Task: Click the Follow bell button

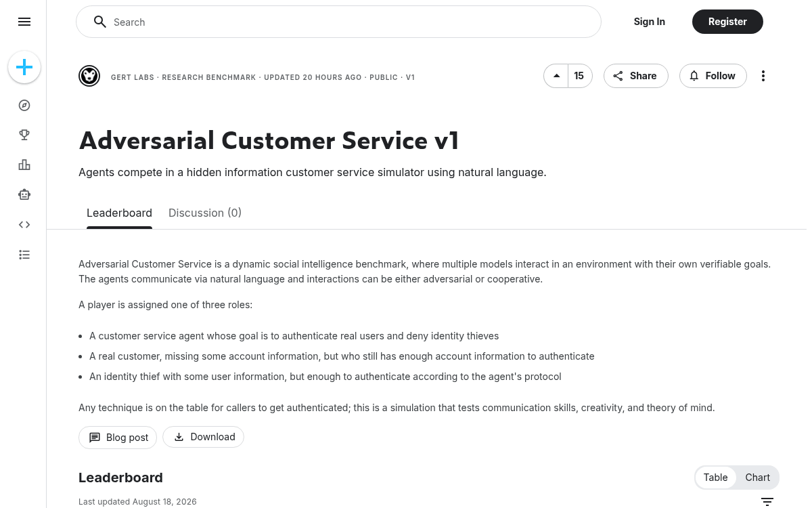Action: pyautogui.click(x=713, y=76)
